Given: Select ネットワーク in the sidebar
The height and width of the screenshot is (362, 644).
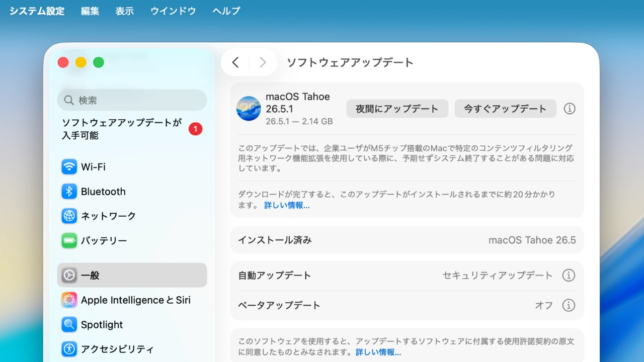Looking at the screenshot, I should pyautogui.click(x=132, y=216).
